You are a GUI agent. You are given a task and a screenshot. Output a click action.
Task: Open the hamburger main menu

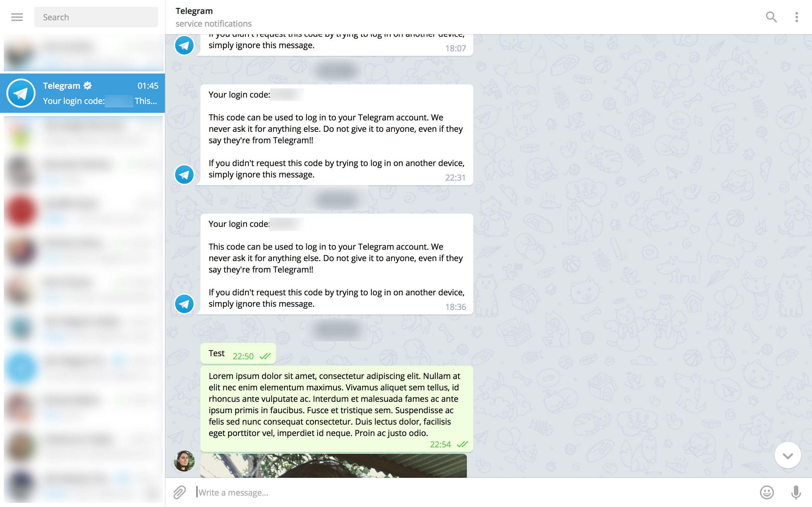(17, 17)
